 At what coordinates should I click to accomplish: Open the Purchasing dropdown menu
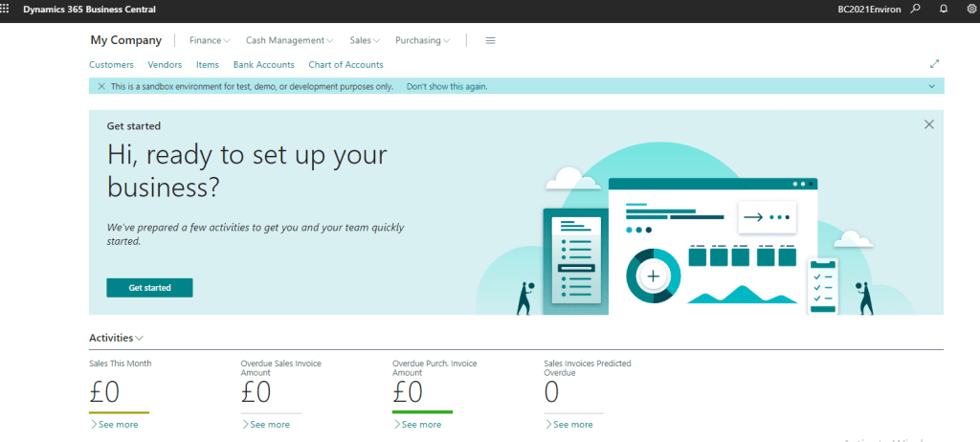(x=422, y=40)
